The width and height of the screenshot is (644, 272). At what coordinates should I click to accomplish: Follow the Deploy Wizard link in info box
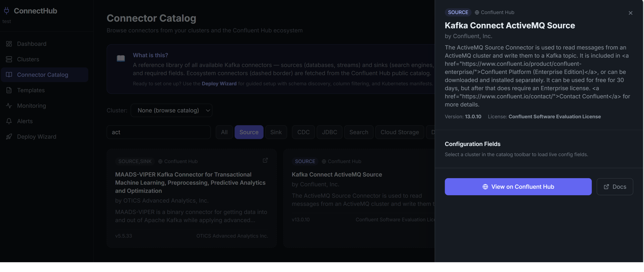[x=219, y=84]
